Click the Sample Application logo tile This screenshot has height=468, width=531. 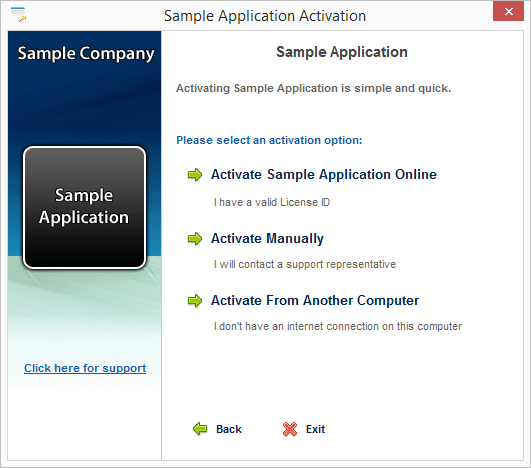[84, 208]
